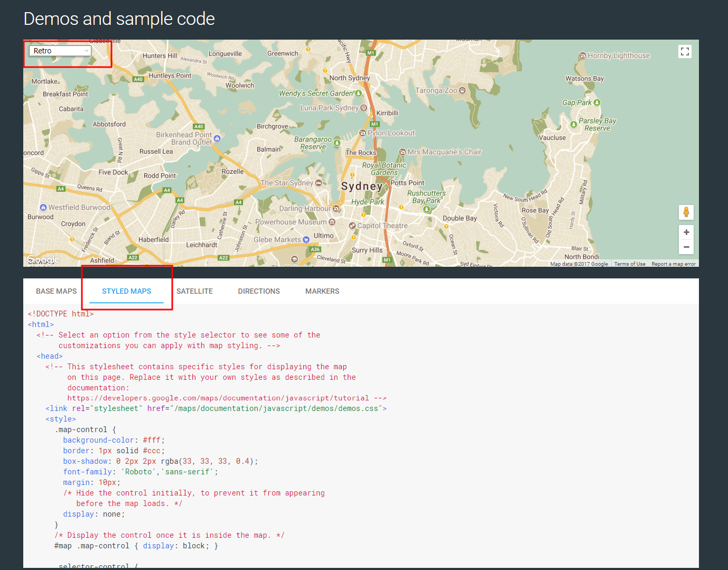Zoom in with the plus button
Viewport: 728px width, 570px height.
[686, 232]
